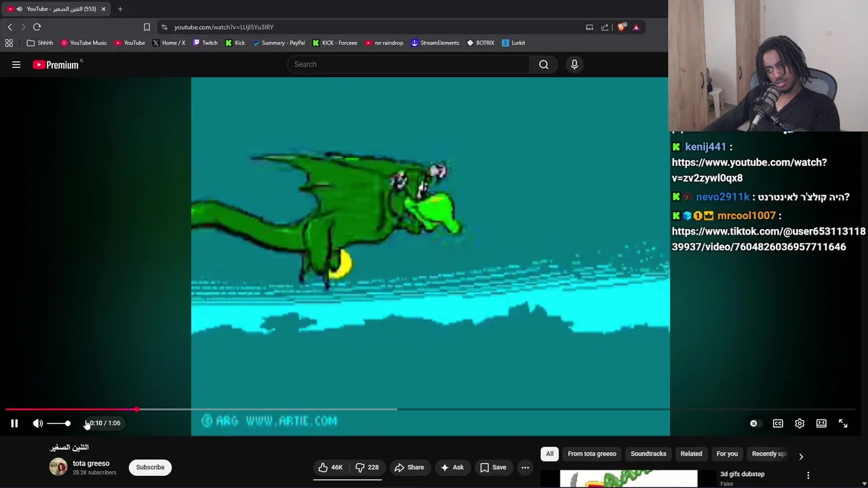
Task: Open the tota greeso channel avatar
Action: coord(58,467)
